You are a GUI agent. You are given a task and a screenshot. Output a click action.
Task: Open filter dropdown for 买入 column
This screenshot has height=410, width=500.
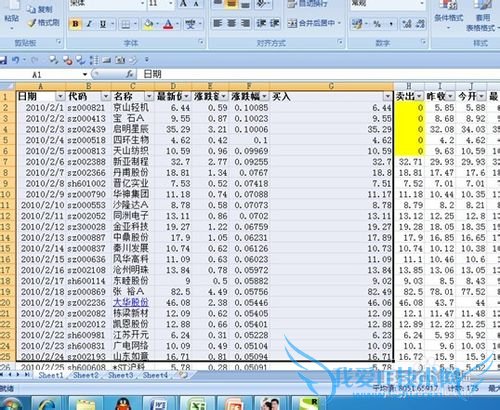click(x=387, y=97)
